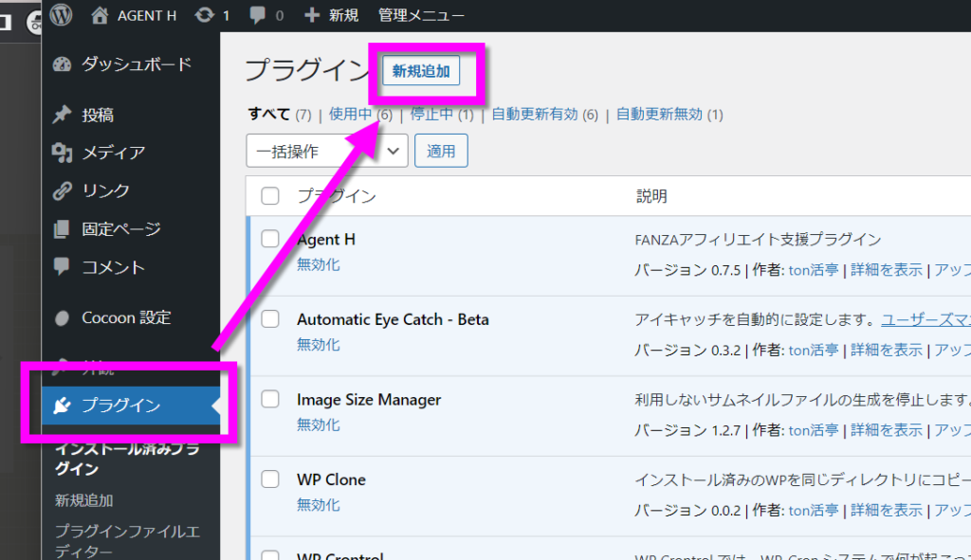
Task: Open 投稿 in the sidebar
Action: point(98,115)
